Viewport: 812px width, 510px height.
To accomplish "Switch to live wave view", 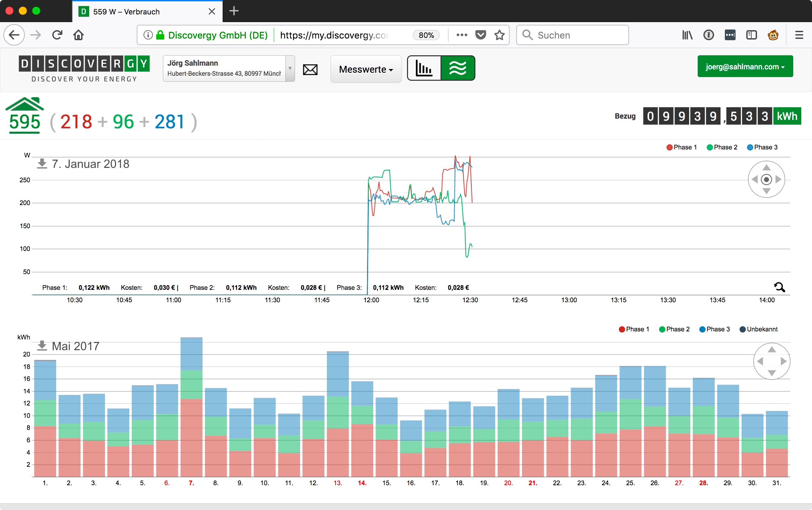I will (458, 68).
